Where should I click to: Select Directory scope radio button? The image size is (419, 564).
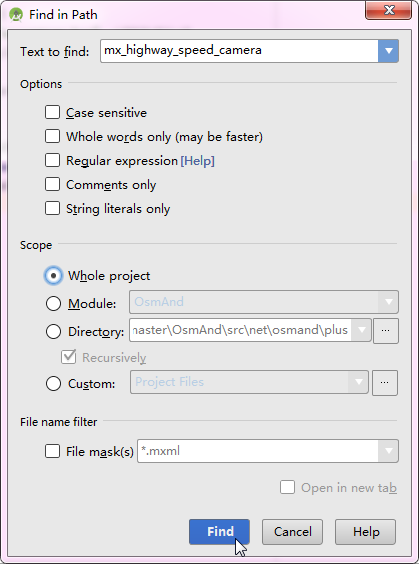pos(54,331)
